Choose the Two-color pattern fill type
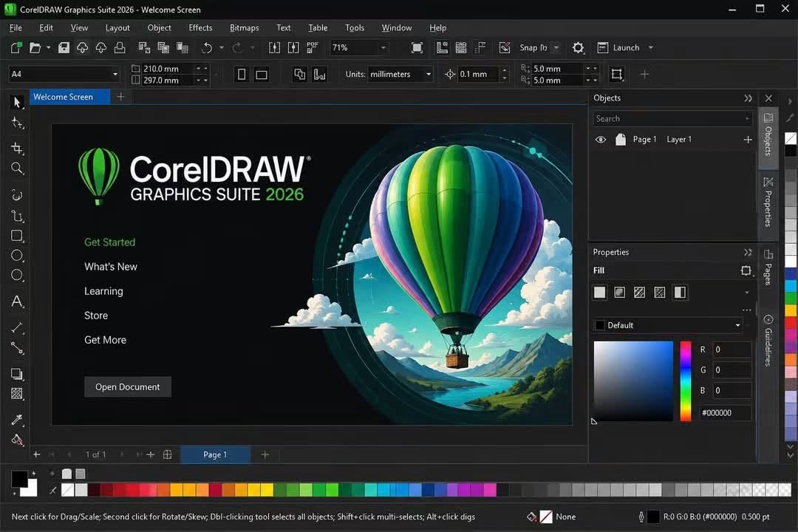Screen dimensions: 798x532 coord(680,292)
